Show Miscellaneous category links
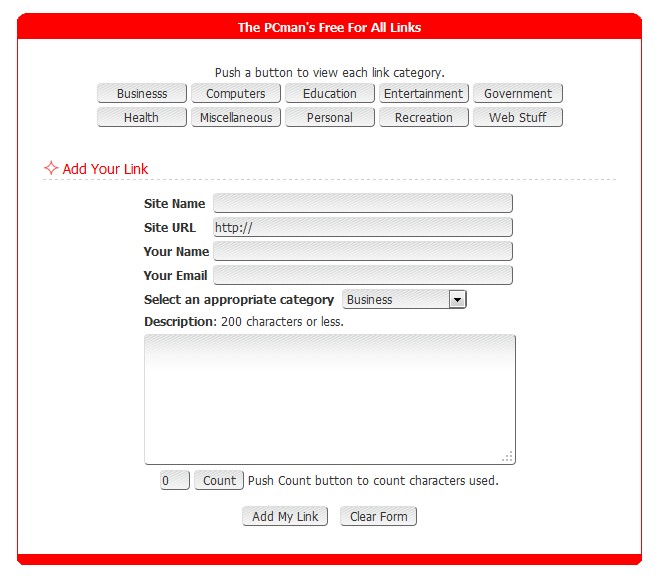This screenshot has height=581, width=659. tap(236, 117)
